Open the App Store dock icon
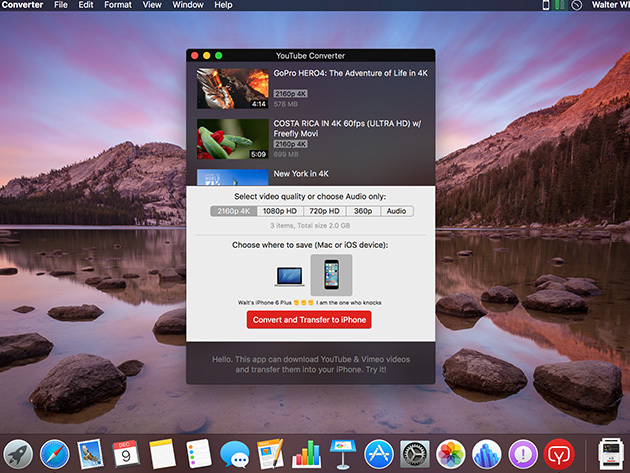 [x=378, y=454]
